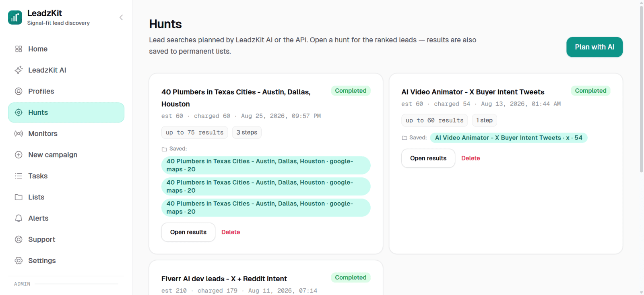Go to Support
The image size is (644, 295).
[x=66, y=239]
